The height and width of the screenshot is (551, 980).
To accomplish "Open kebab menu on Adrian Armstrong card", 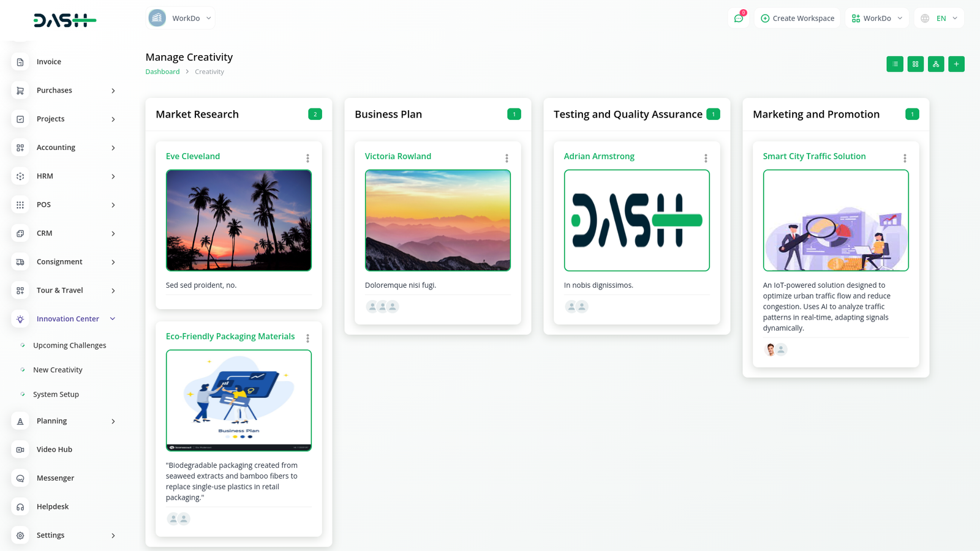I will click(x=706, y=158).
